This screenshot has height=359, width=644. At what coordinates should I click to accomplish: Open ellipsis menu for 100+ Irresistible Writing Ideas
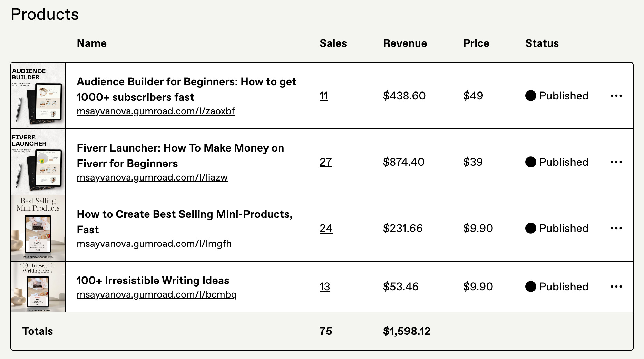click(x=616, y=287)
